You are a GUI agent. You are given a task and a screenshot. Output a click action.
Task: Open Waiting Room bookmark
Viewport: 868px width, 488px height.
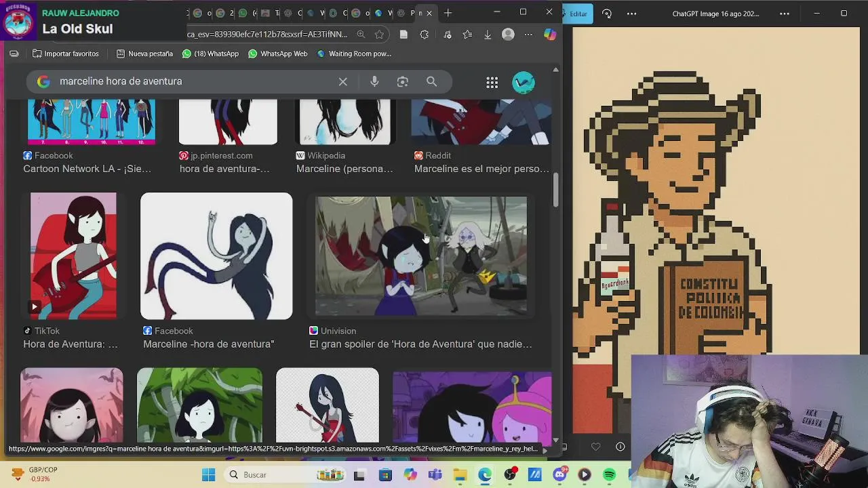click(x=354, y=54)
